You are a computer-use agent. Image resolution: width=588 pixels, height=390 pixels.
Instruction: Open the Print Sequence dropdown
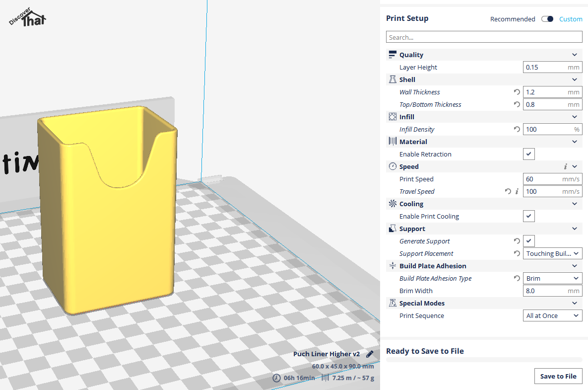[552, 315]
